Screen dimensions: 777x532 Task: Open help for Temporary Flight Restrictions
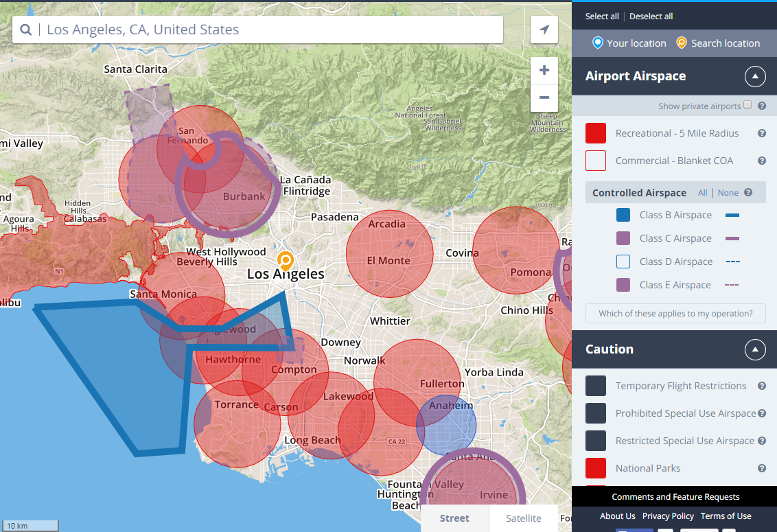pyautogui.click(x=762, y=386)
